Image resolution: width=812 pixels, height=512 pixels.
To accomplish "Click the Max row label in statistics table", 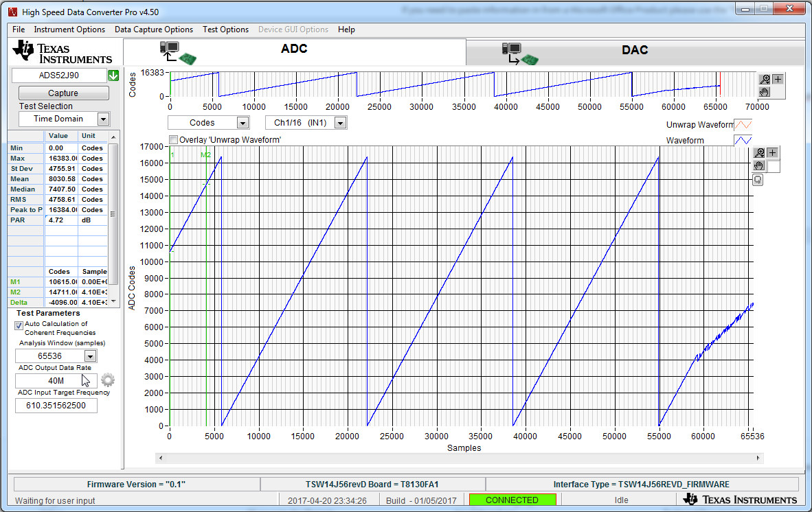I will click(26, 159).
